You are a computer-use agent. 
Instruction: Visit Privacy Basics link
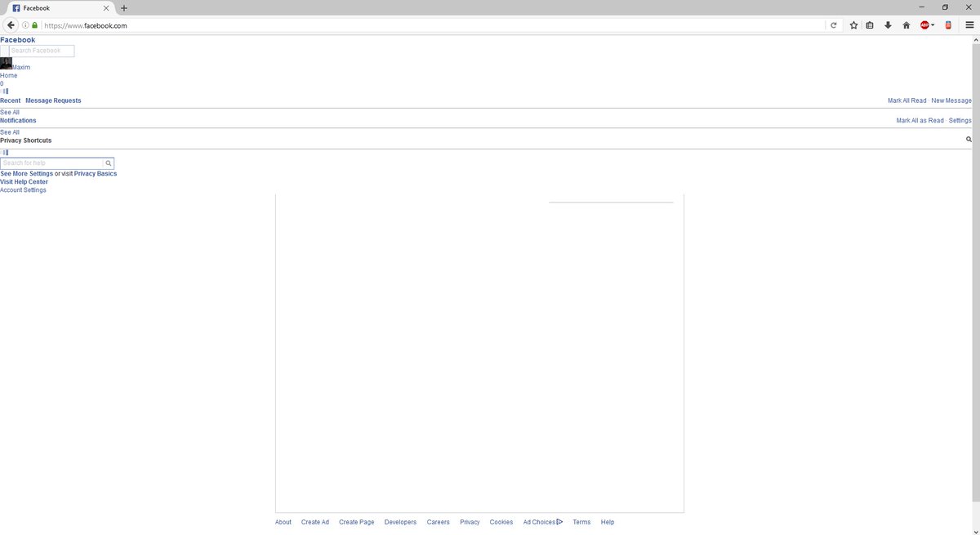[96, 174]
